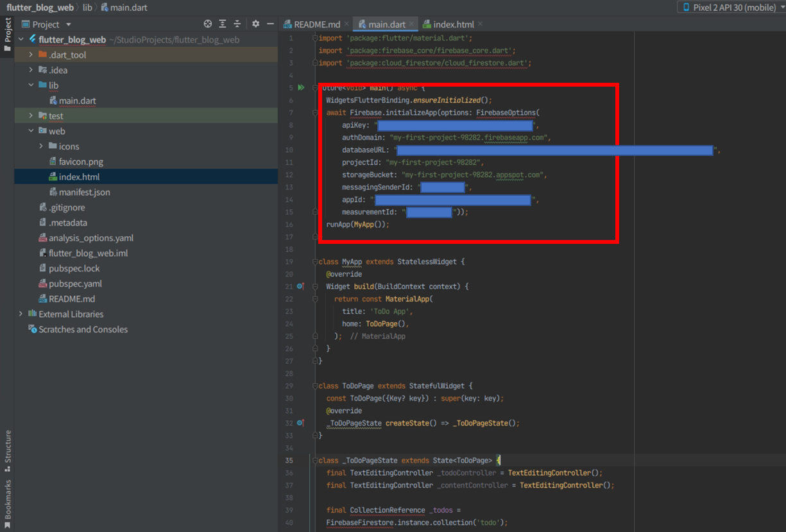This screenshot has height=532, width=786.
Task: Switch to the README.md editor tab
Action: coord(316,24)
